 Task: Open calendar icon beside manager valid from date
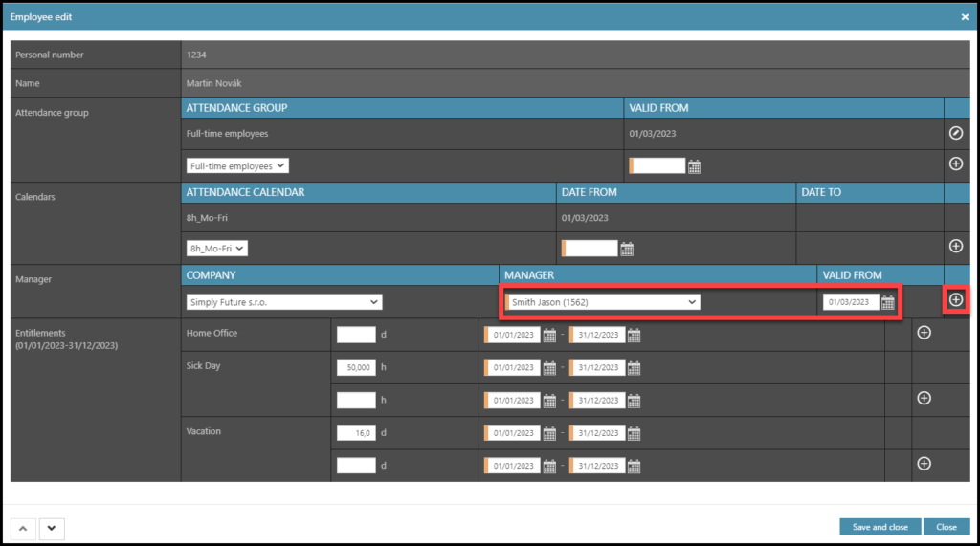pos(888,302)
